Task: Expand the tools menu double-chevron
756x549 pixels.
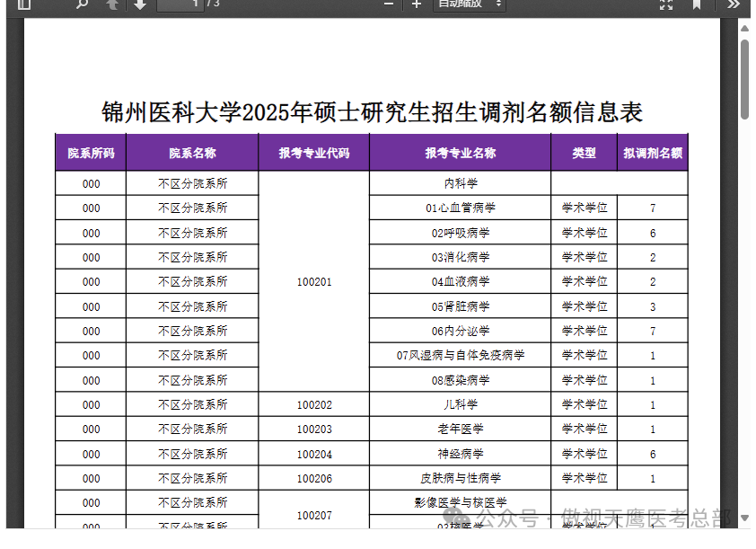Action: tap(734, 4)
